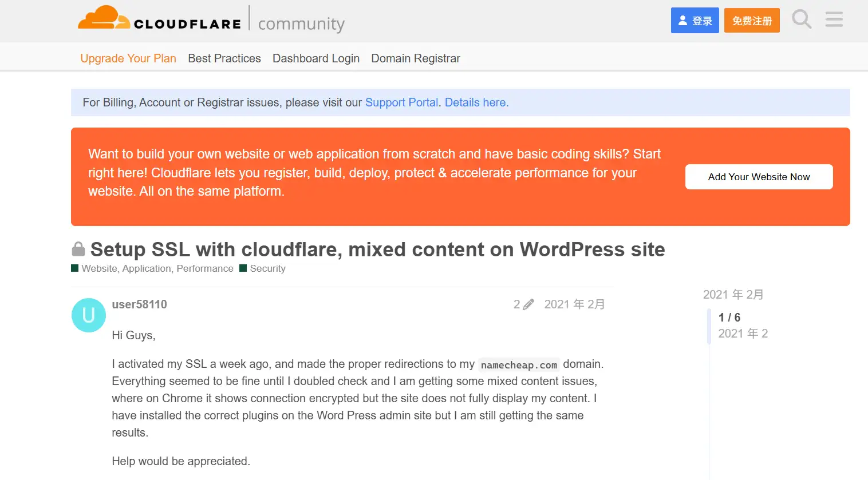Viewport: 868px width, 480px height.
Task: Open Domain Registrar menu item
Action: (x=416, y=58)
